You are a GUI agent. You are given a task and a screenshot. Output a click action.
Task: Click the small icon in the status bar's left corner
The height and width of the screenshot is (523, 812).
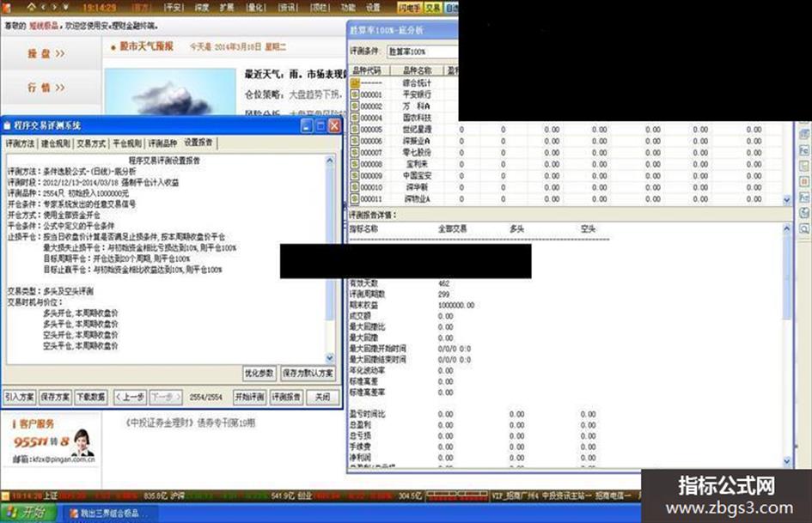click(x=5, y=496)
